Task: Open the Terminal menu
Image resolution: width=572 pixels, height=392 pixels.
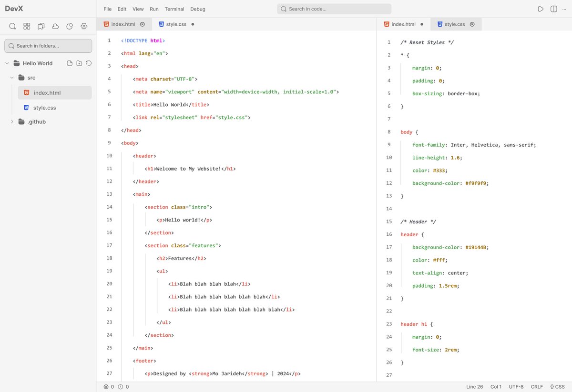Action: 174,9
